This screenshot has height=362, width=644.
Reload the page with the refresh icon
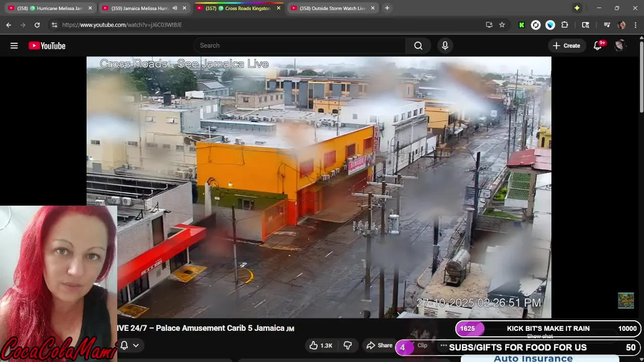(x=37, y=25)
